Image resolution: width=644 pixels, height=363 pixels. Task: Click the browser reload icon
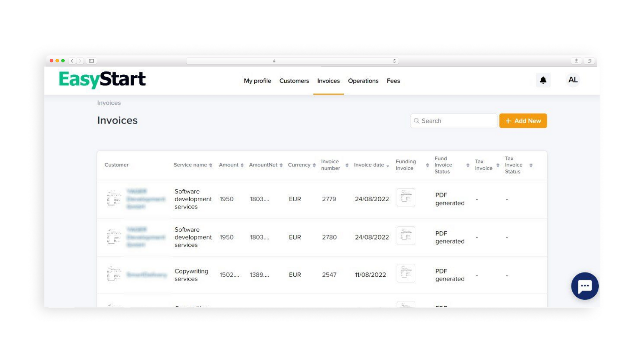tap(394, 61)
